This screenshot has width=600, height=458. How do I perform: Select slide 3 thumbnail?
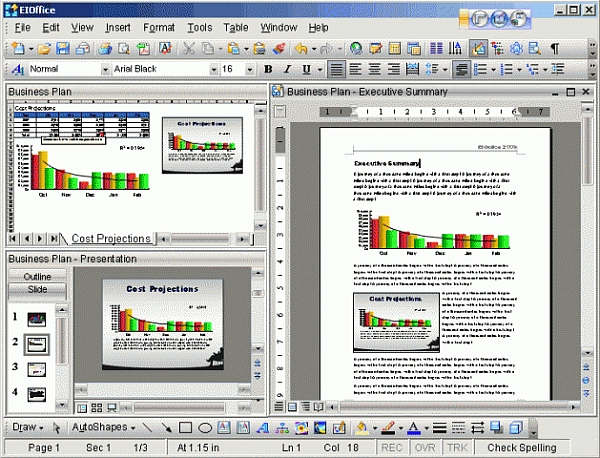[x=36, y=370]
